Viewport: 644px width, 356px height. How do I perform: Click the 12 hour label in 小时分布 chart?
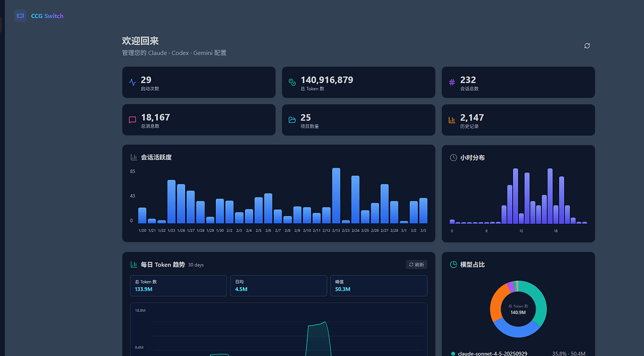[521, 231]
